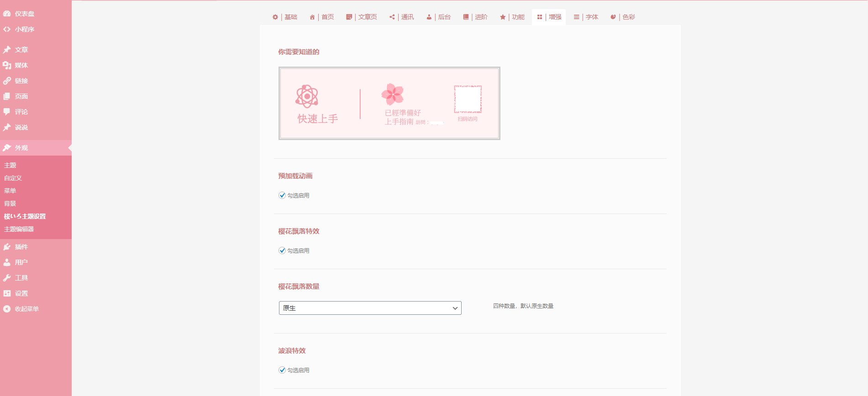The image size is (868, 396).
Task: Uncheck 樱花飘落特效 enable checkbox
Action: tap(282, 250)
